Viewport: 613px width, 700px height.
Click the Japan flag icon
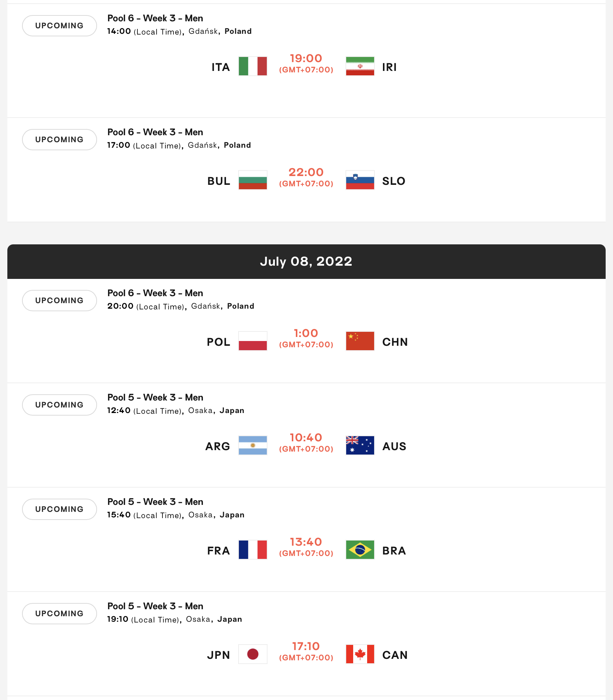[x=252, y=654]
